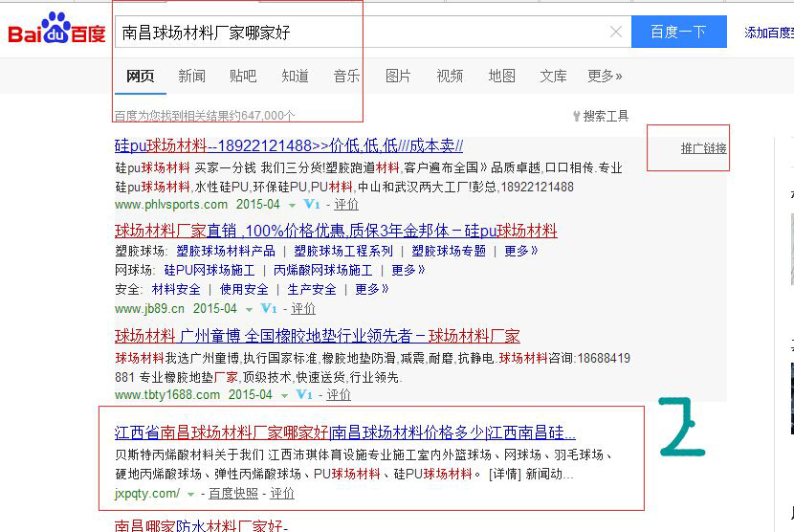Open 硅PU网球场施工 sublink
The width and height of the screenshot is (794, 532).
tap(210, 270)
